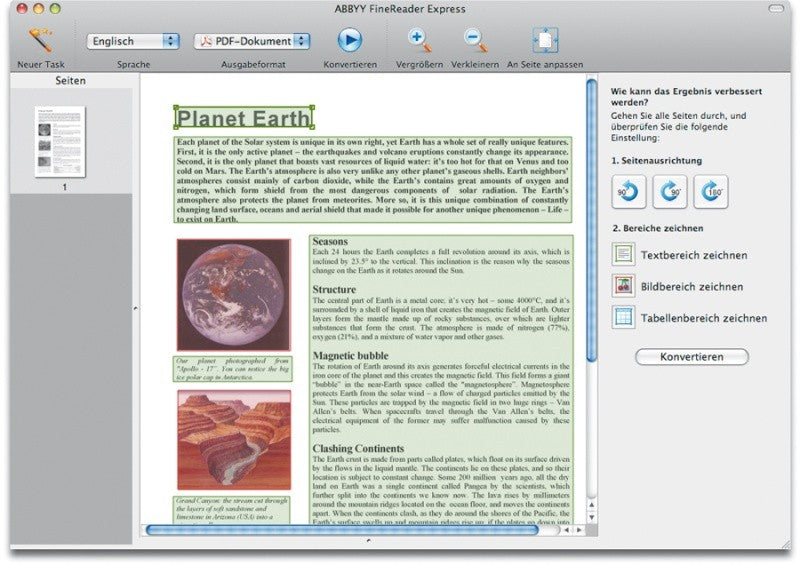Click the scroll right arrow at bottom
800x565 pixels.
pyautogui.click(x=579, y=530)
